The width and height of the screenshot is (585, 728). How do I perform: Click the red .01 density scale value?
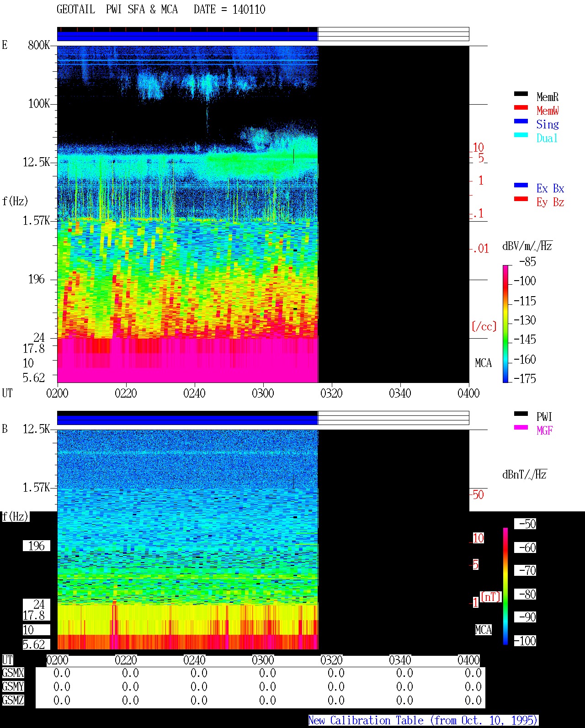point(480,249)
